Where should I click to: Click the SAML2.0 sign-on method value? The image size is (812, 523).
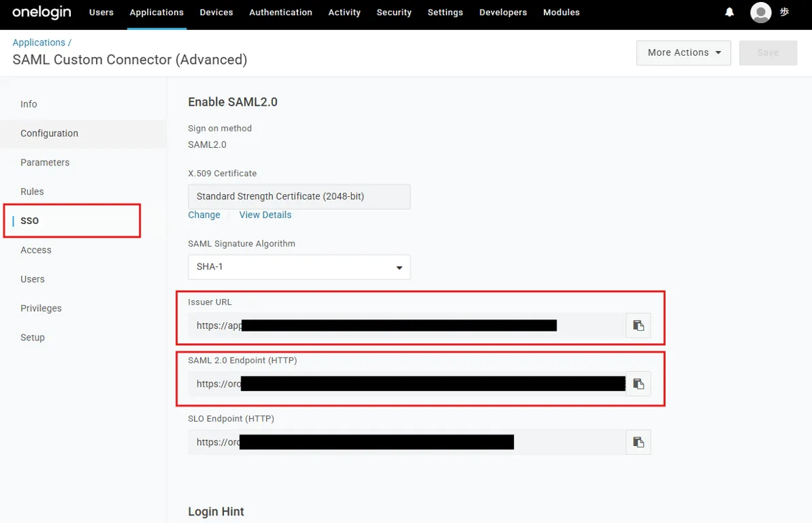pyautogui.click(x=207, y=144)
